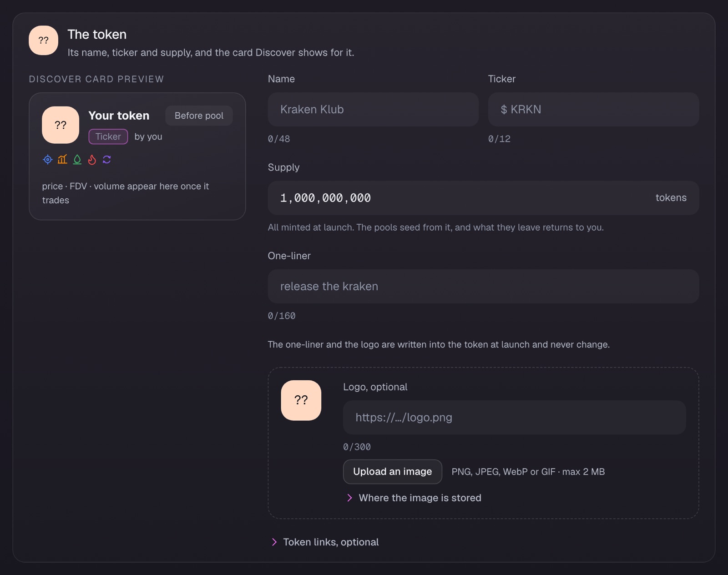
Task: Click the Supply field showing 1,000,000,000
Action: tap(483, 198)
